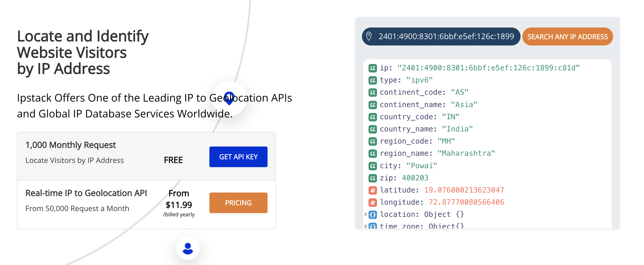The width and height of the screenshot is (644, 265).
Task: Click the main "Locate and Identify Website Visitors" heading
Action: pos(83,52)
